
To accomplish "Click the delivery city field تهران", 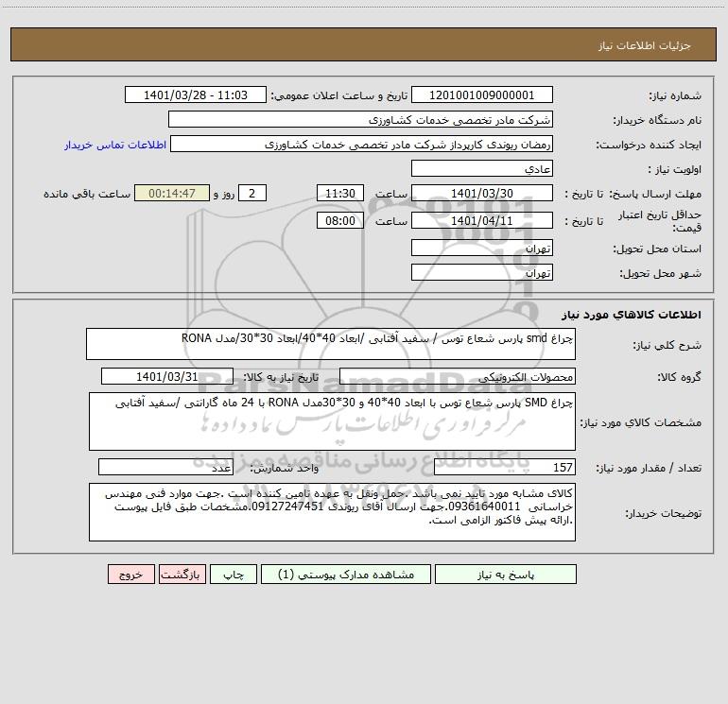I will pyautogui.click(x=482, y=272).
